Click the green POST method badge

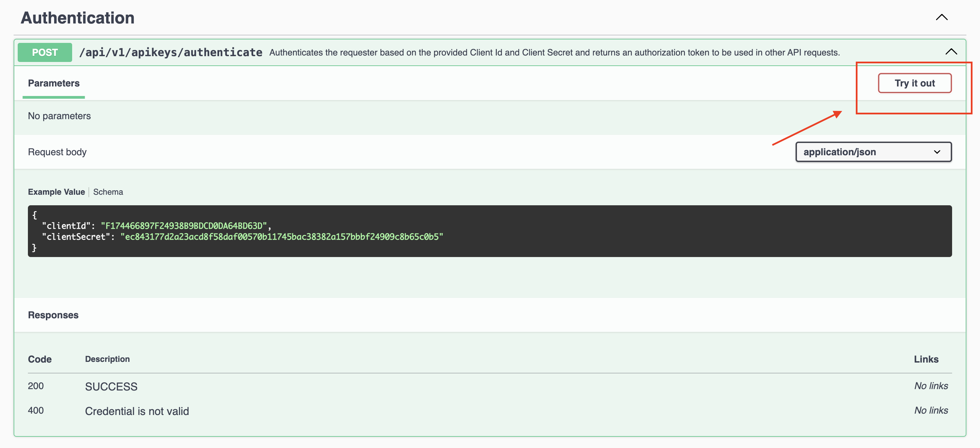(x=45, y=52)
